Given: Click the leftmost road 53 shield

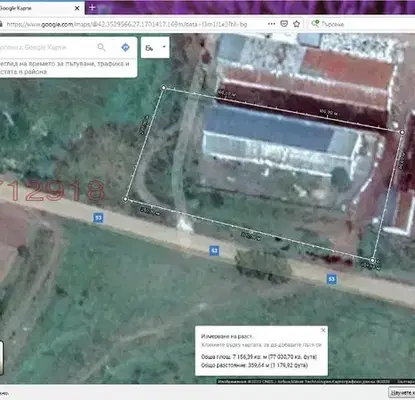Looking at the screenshot, I should pyautogui.click(x=98, y=218).
